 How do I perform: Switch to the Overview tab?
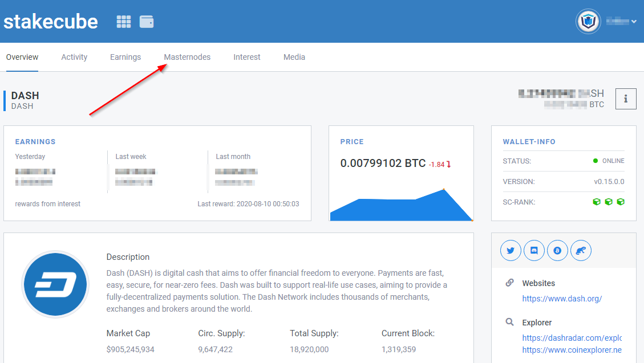22,57
